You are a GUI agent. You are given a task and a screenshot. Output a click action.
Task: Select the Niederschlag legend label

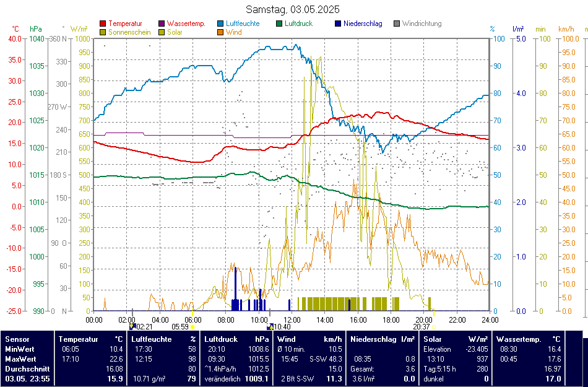(x=363, y=24)
